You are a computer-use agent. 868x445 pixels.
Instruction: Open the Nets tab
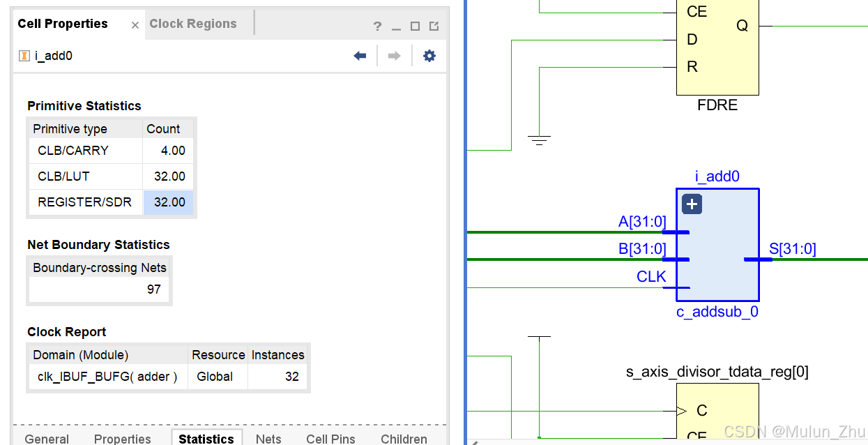click(268, 439)
